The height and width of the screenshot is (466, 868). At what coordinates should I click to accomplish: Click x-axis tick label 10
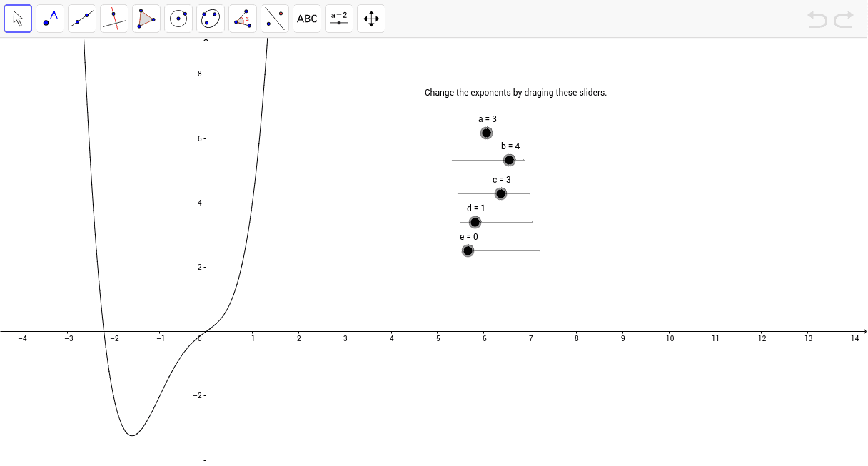[x=670, y=339]
